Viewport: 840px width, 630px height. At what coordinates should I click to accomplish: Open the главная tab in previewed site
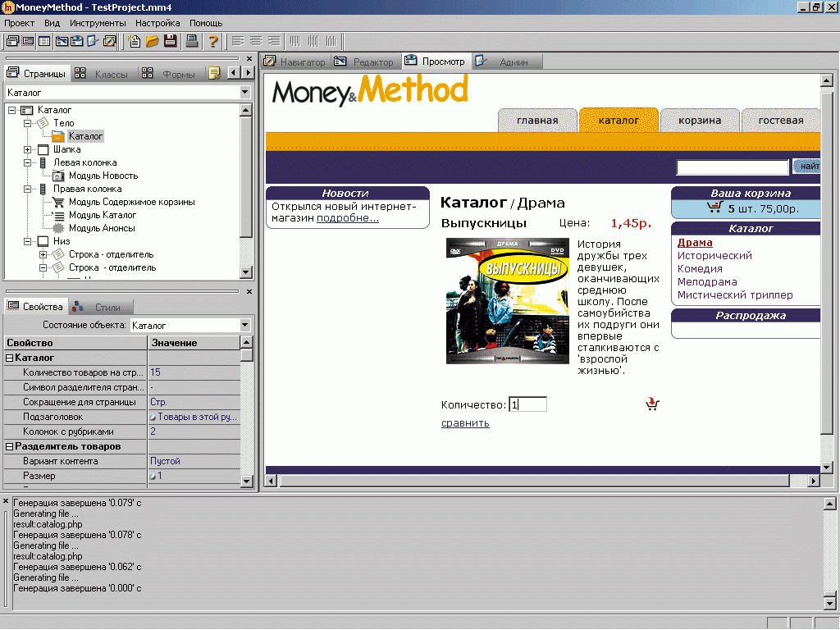537,121
